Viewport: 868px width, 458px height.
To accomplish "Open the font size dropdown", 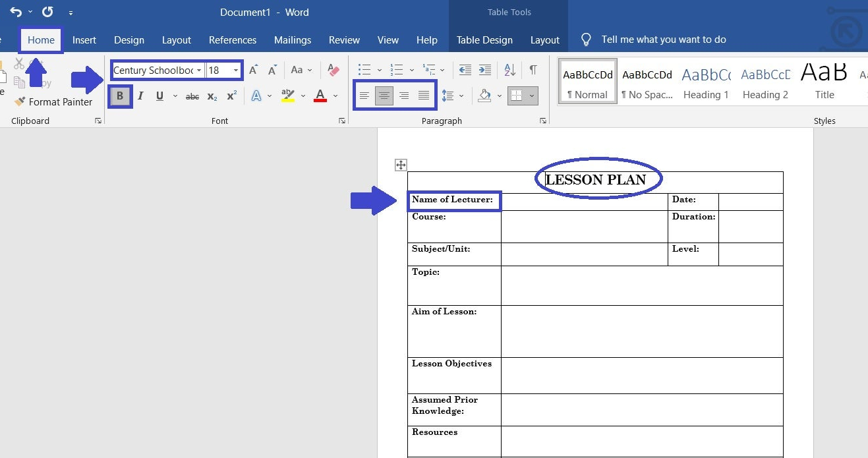I will [x=236, y=70].
